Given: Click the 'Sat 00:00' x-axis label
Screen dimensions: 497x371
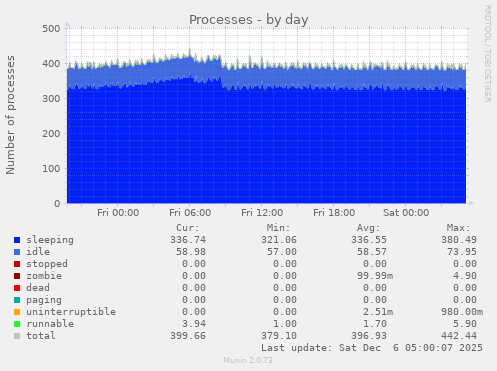Looking at the screenshot, I should click(406, 213).
